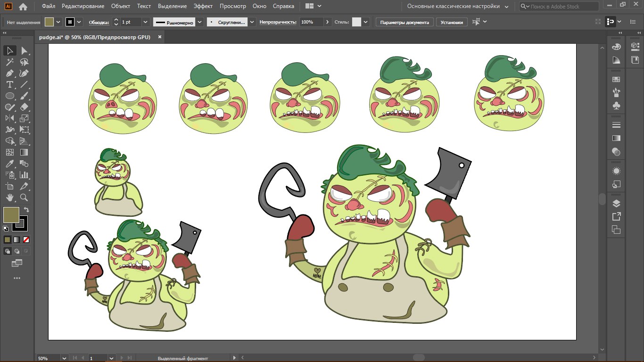Viewport: 644px width, 362px height.
Task: Select the Hand tool
Action: tap(9, 197)
